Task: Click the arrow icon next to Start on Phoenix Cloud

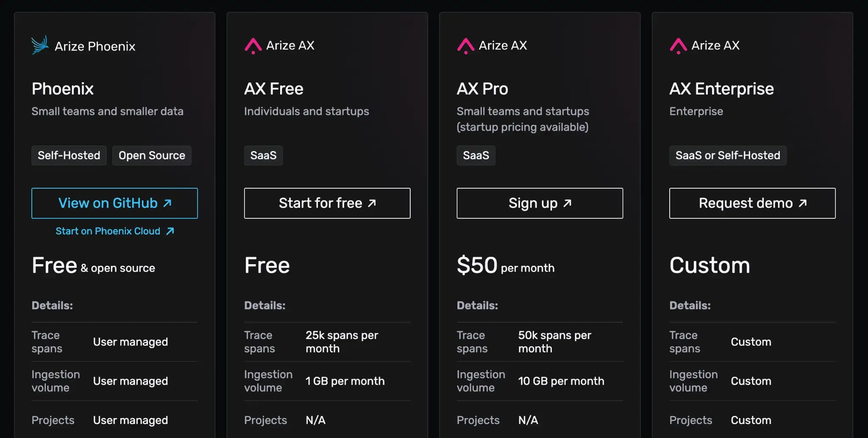Action: (x=170, y=231)
